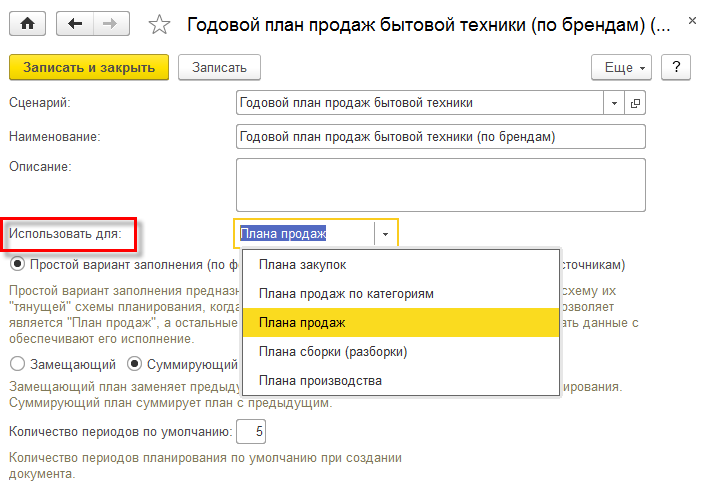Expand the Сценарий dropdown arrow

pos(614,102)
